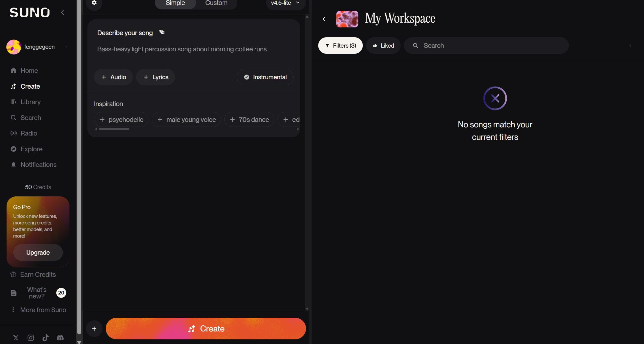Open the Create page in the sidebar
The width and height of the screenshot is (644, 344).
click(x=25, y=86)
